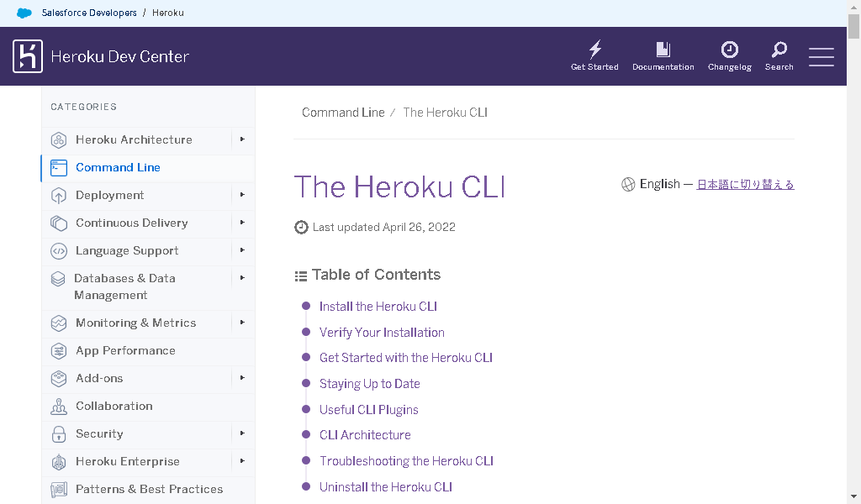Open the Documentation book icon
This screenshot has width=861, height=504.
click(x=663, y=50)
